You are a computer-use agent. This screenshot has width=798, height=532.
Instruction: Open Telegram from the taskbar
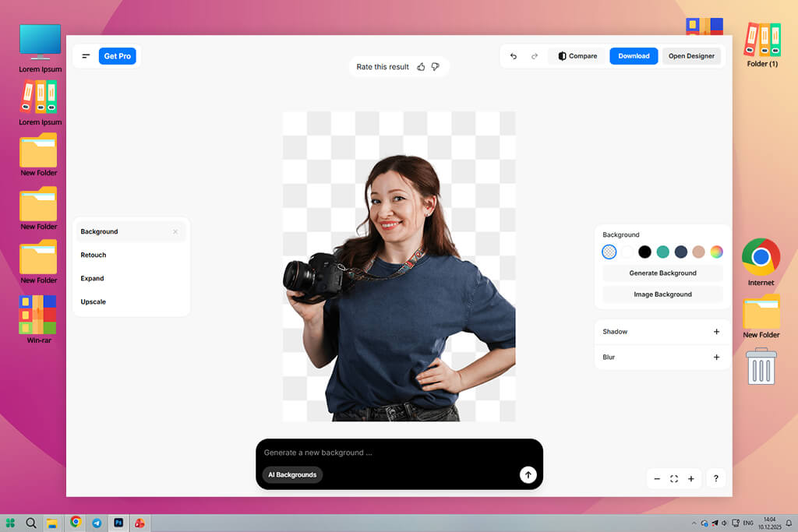coord(97,523)
